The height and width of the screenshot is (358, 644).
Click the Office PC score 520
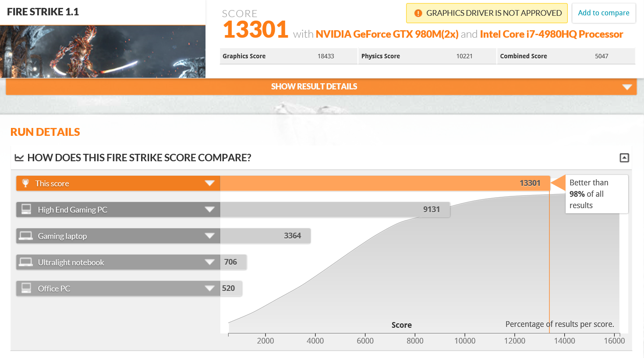coord(228,288)
